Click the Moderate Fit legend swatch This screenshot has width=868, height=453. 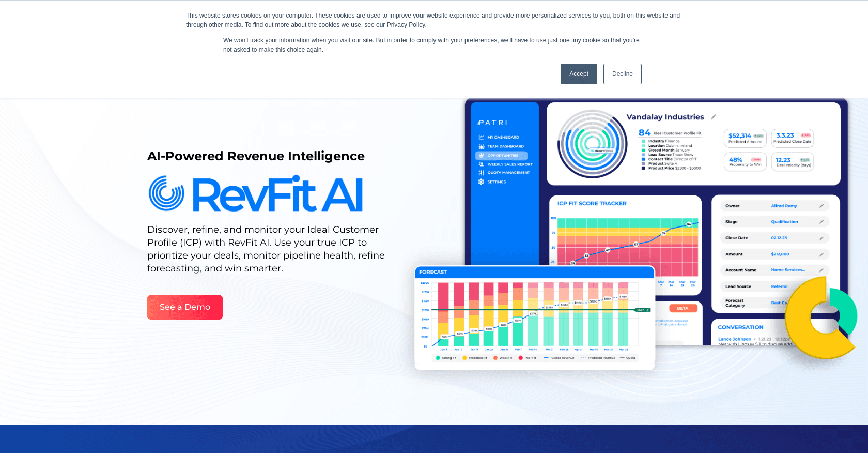(x=464, y=358)
